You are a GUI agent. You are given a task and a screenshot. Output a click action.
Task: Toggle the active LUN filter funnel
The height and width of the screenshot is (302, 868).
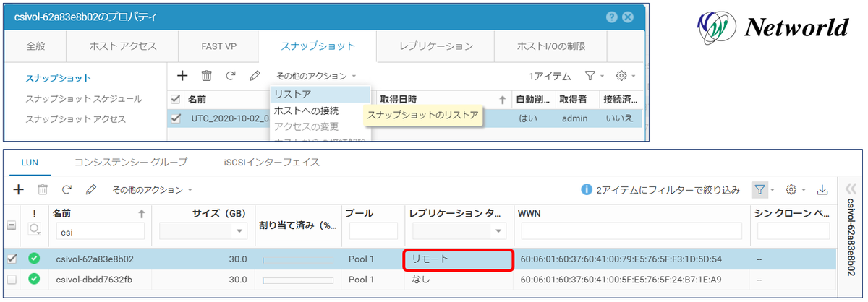tap(758, 189)
